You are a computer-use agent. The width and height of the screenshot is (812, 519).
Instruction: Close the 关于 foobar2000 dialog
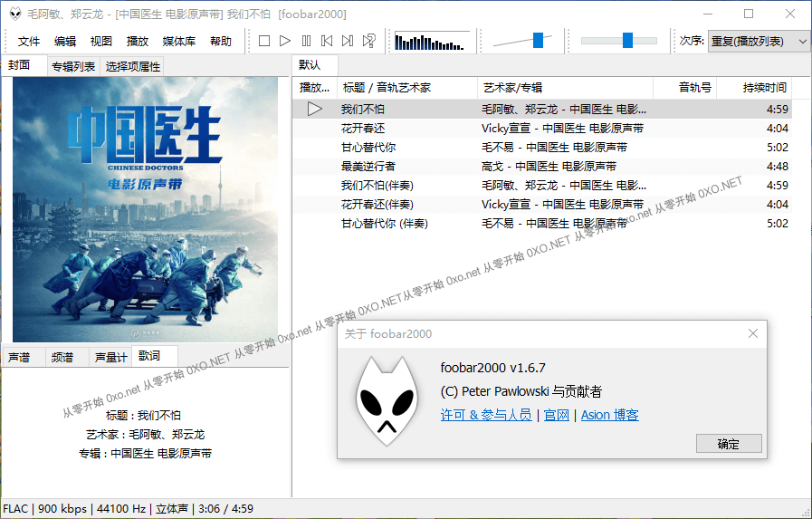pos(753,333)
